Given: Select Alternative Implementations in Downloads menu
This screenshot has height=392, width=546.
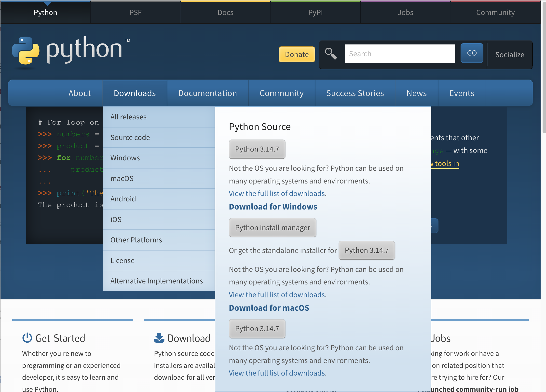Looking at the screenshot, I should pyautogui.click(x=159, y=281).
